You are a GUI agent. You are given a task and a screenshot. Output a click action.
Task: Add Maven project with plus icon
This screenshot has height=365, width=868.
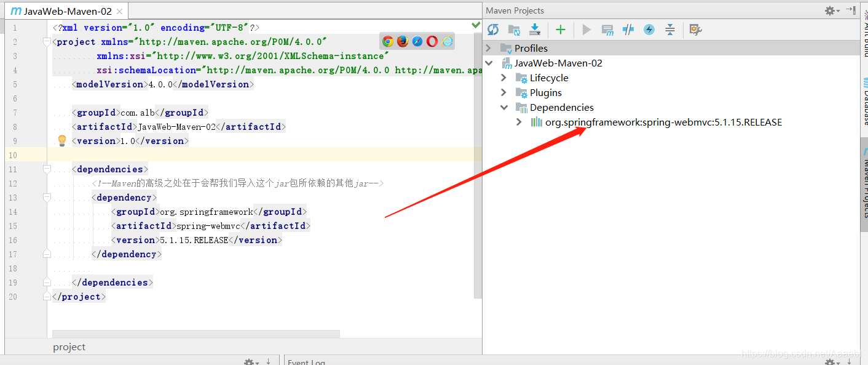coord(560,30)
